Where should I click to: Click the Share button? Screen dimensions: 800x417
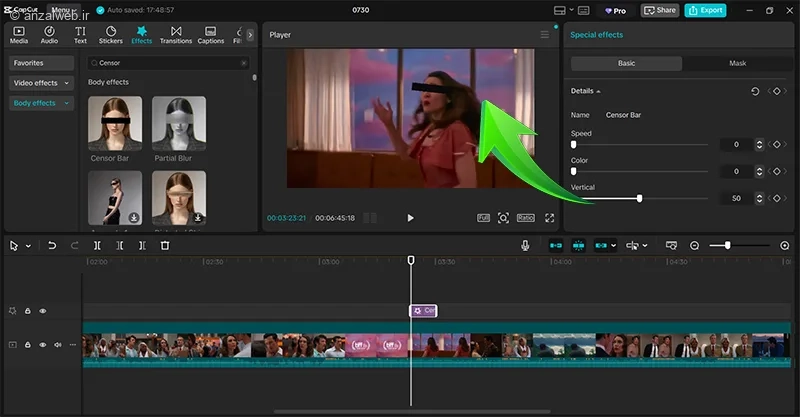click(660, 10)
